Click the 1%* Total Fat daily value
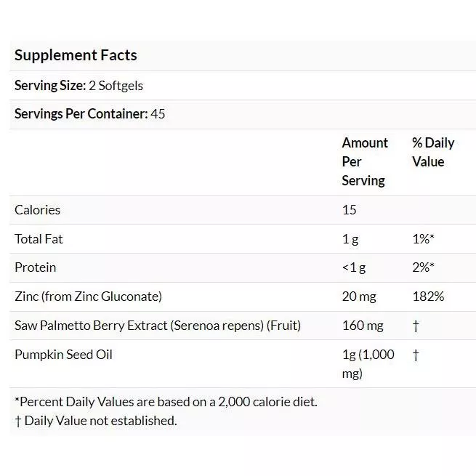The image size is (476, 476). pos(423,239)
